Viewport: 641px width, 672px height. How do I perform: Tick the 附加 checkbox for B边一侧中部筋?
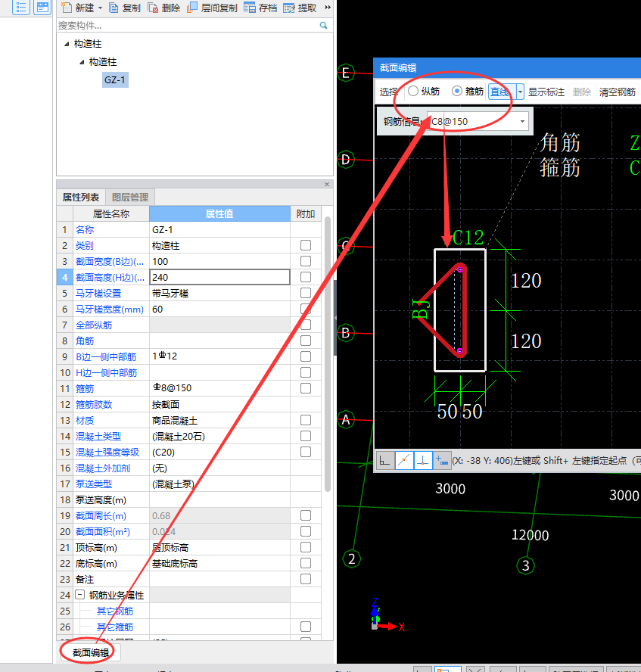coord(306,356)
